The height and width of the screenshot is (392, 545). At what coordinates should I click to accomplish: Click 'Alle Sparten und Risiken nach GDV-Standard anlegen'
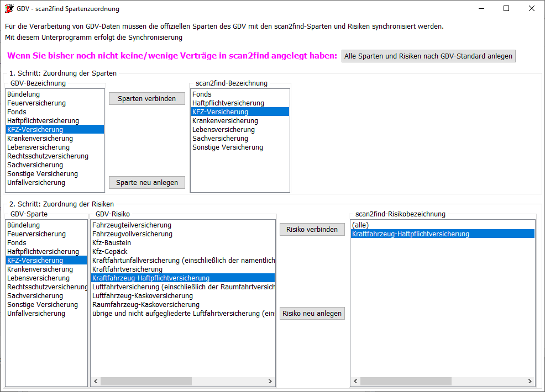click(428, 56)
